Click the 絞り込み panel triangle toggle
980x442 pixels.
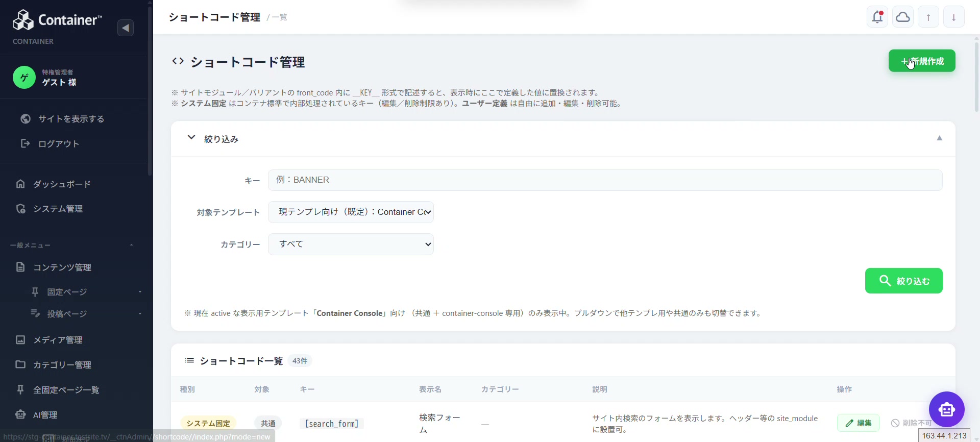939,138
